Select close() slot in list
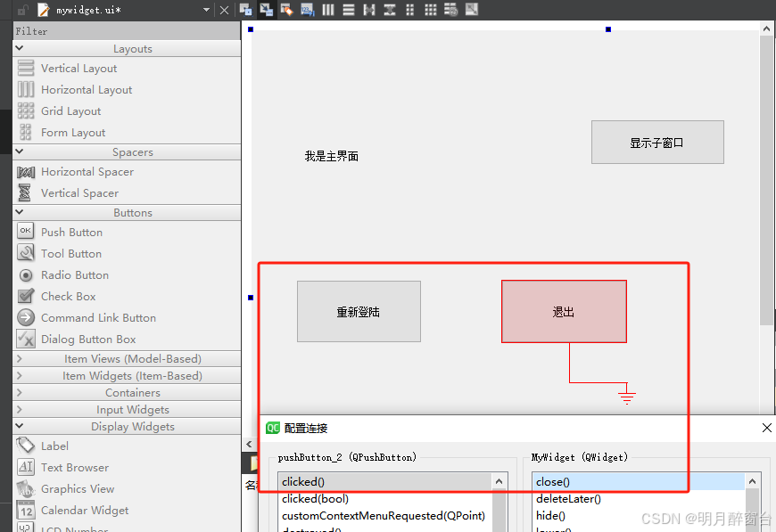Screen dimensions: 776x532 click(639, 481)
